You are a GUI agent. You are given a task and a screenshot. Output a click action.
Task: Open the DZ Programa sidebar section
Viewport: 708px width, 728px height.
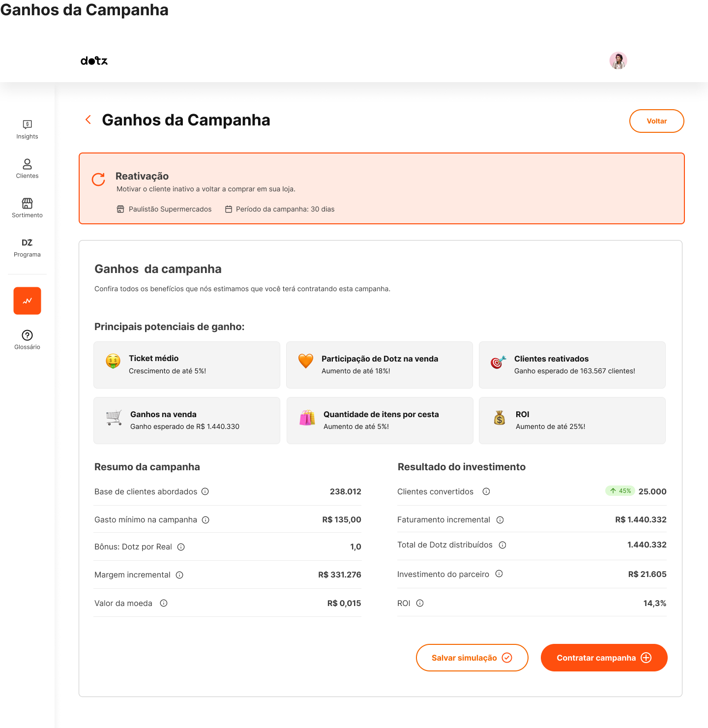coord(27,247)
